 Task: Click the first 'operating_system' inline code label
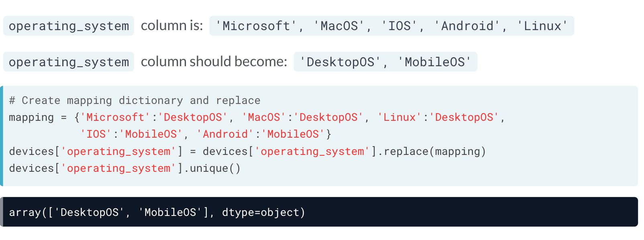click(69, 26)
